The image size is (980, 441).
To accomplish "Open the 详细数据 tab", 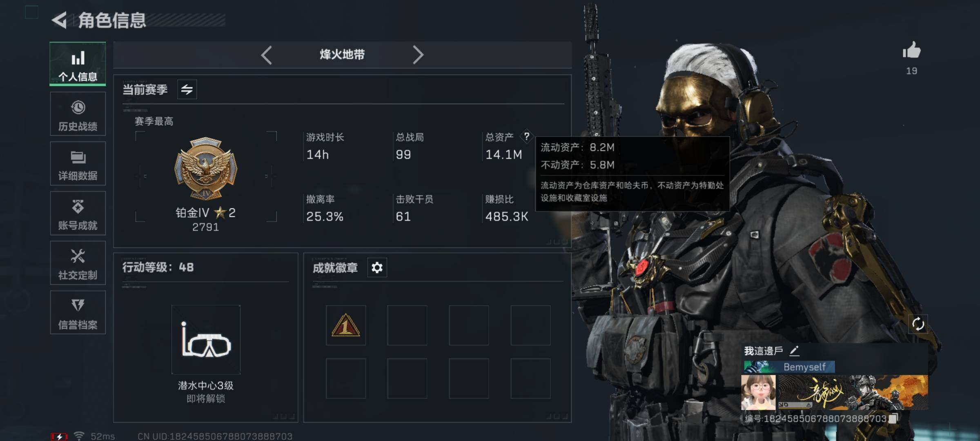I will 78,164.
